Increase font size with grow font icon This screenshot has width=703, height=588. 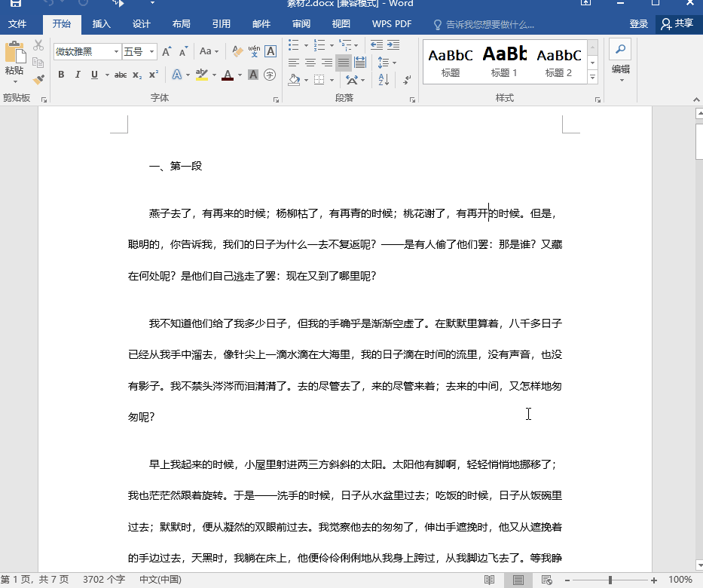167,51
